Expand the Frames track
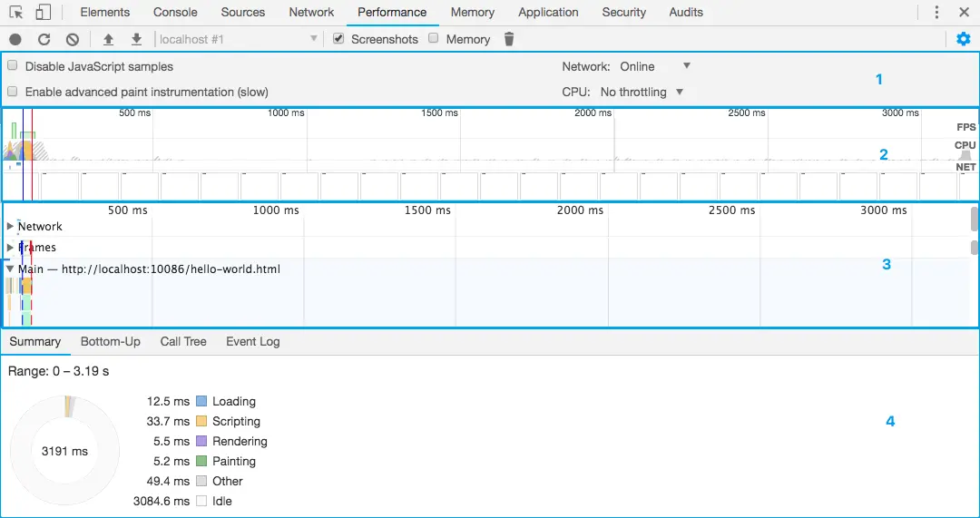The height and width of the screenshot is (518, 980). point(10,248)
